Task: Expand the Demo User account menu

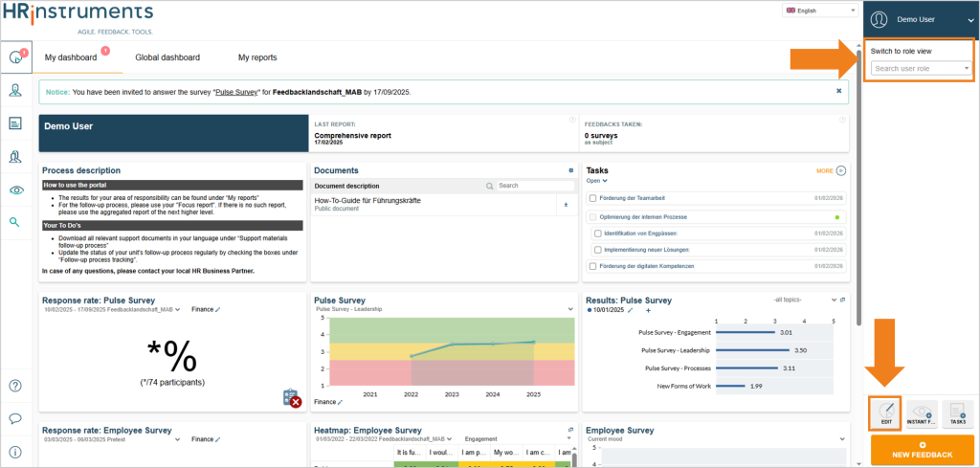Action: coord(922,19)
